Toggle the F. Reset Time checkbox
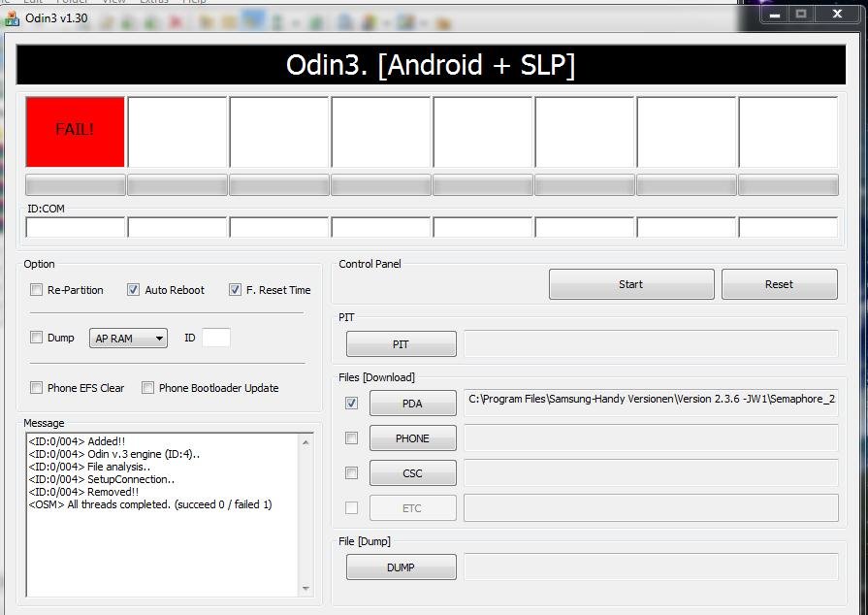The width and height of the screenshot is (868, 615). click(236, 289)
